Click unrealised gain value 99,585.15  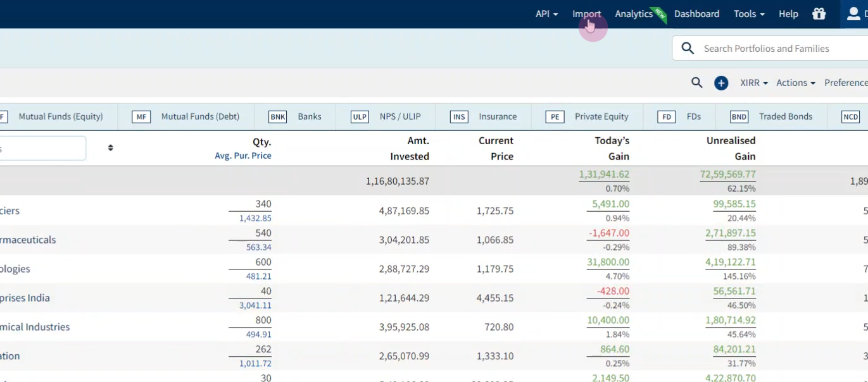(x=734, y=204)
